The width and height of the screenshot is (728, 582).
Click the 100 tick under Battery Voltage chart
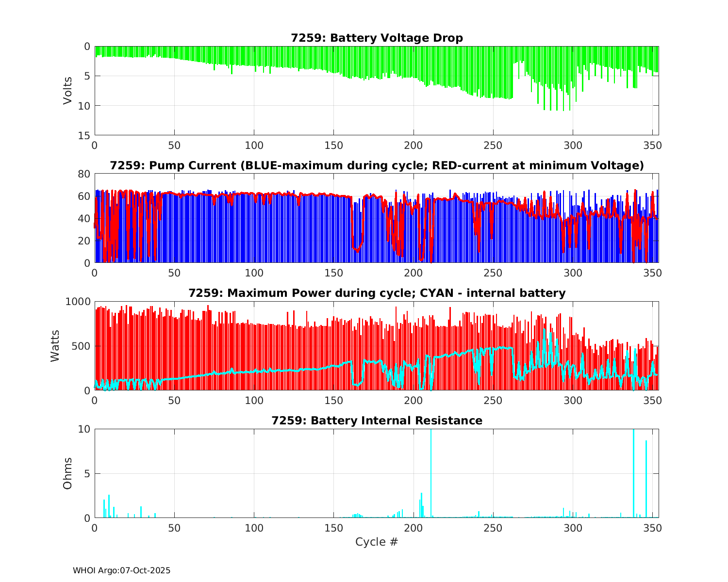click(254, 145)
